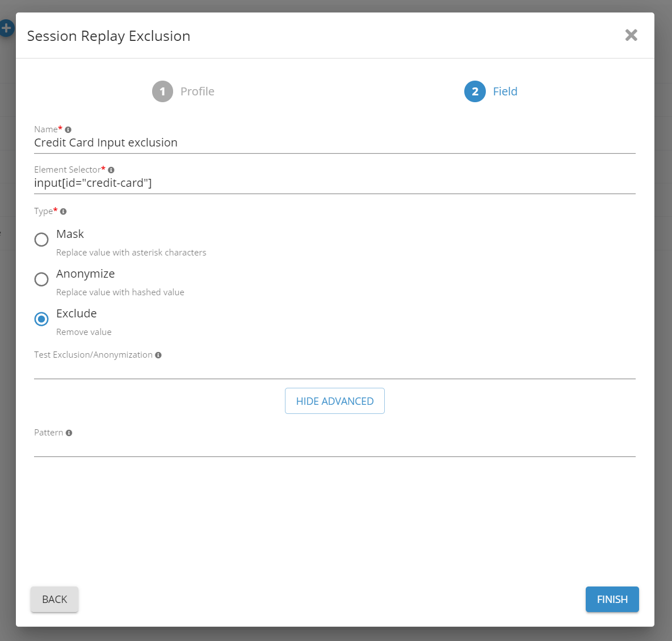This screenshot has width=672, height=641.
Task: Click the Test Exclusion/Anonymization input
Action: (334, 370)
